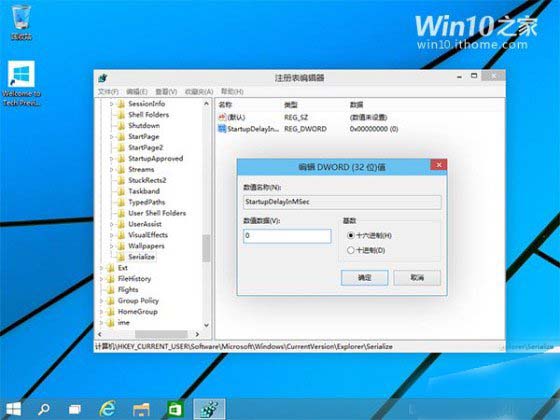Click the Flights folder icon
The image size is (560, 420).
click(111, 290)
